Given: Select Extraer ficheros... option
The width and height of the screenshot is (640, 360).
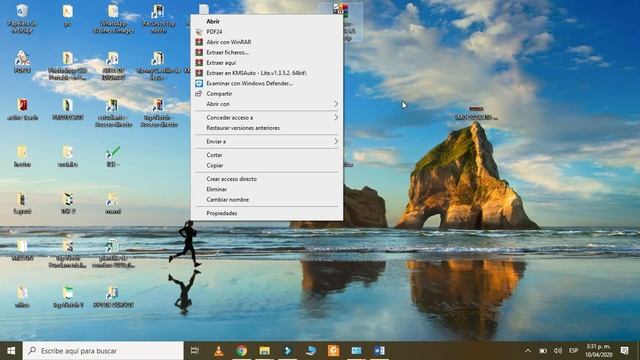Looking at the screenshot, I should click(x=267, y=52).
